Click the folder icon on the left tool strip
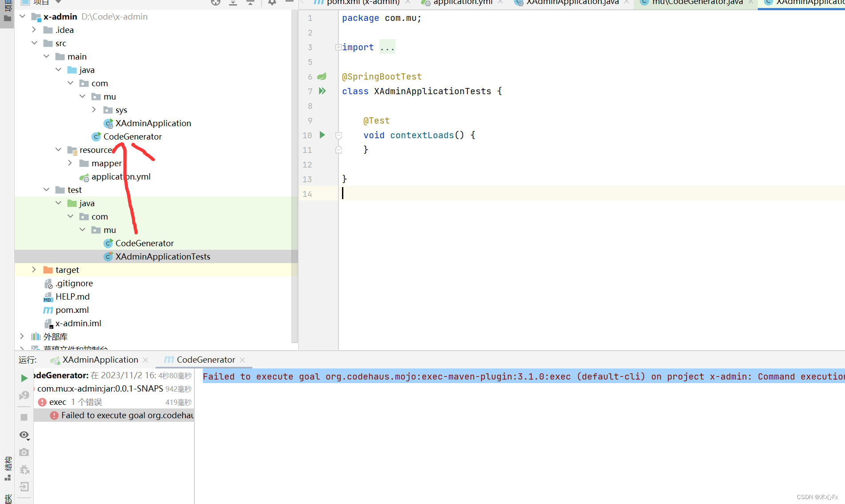Viewport: 845px width, 504px height. [x=8, y=19]
